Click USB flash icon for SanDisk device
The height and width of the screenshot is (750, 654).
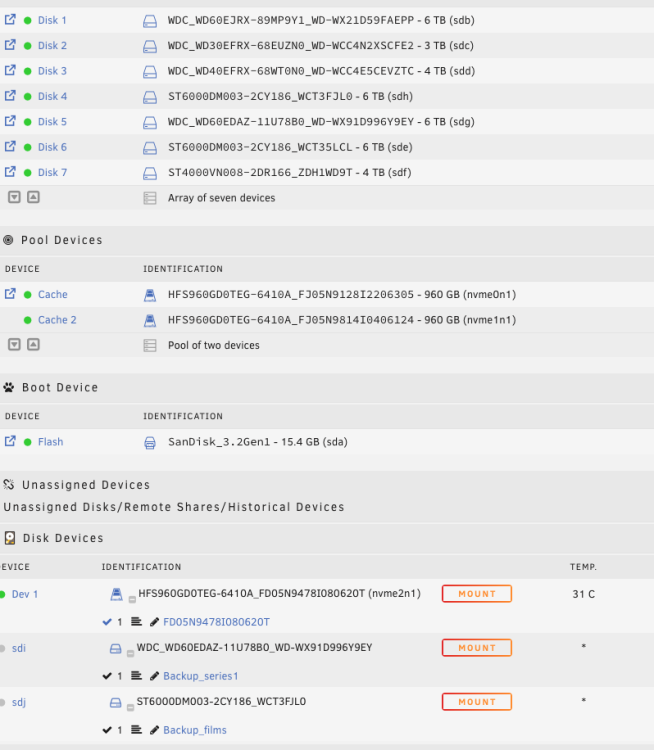coord(150,443)
